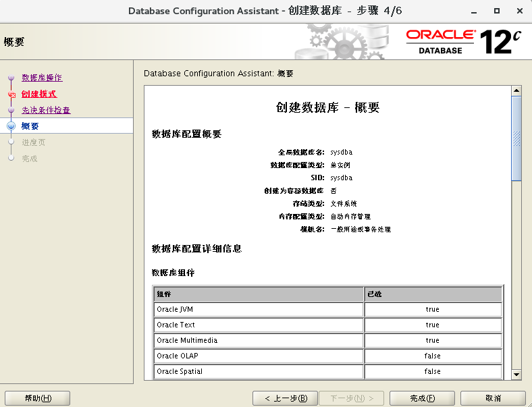Image resolution: width=532 pixels, height=407 pixels.
Task: Click the 先决条件检查 step bullet icon
Action: pos(11,110)
